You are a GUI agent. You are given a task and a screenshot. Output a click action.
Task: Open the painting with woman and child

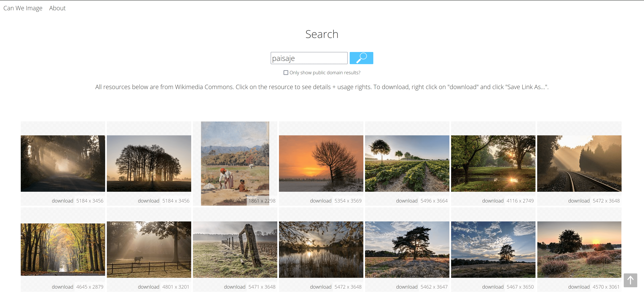coord(235,160)
